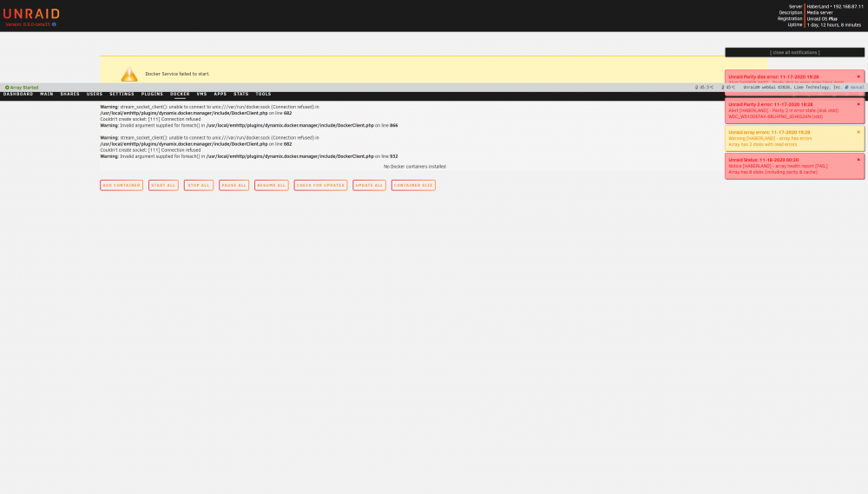Click the Unraid Parity 2 error notification body
868x494 pixels.
click(x=794, y=111)
